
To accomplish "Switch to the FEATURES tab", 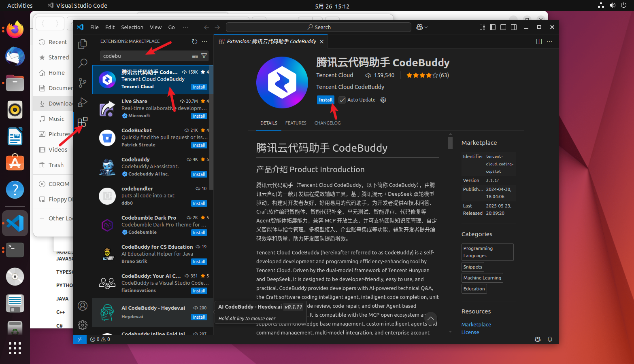I will point(296,123).
